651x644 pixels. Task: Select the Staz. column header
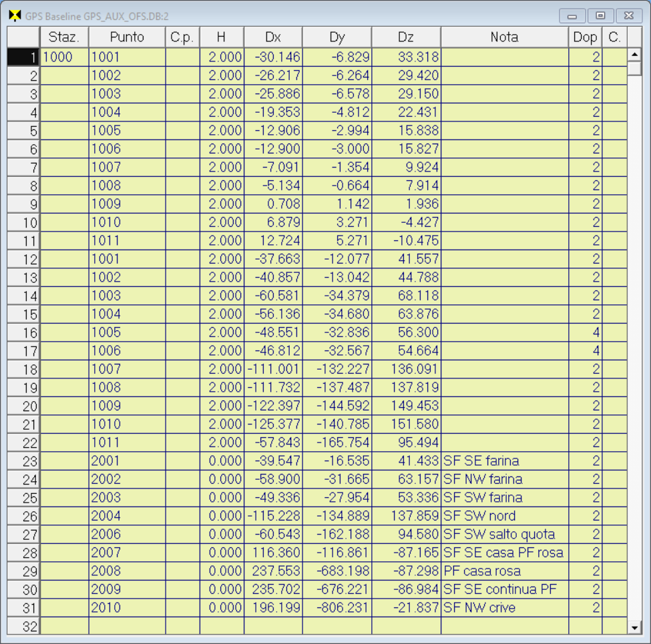tap(64, 37)
